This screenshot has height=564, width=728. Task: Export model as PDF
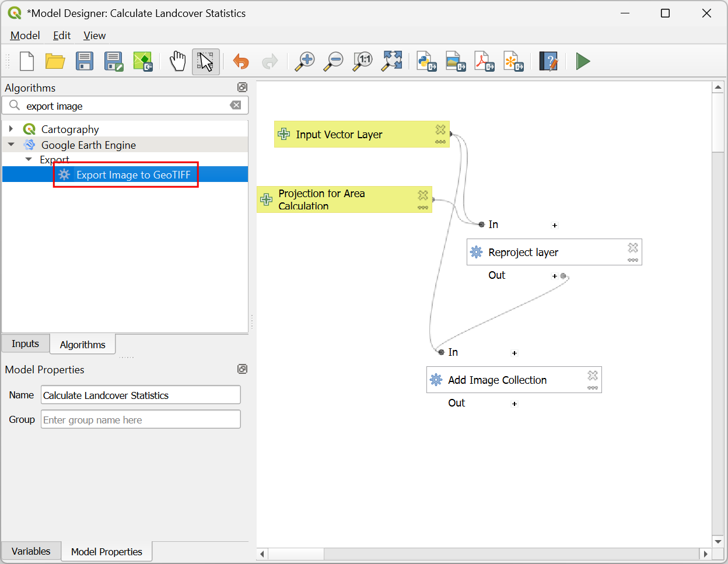coord(484,61)
